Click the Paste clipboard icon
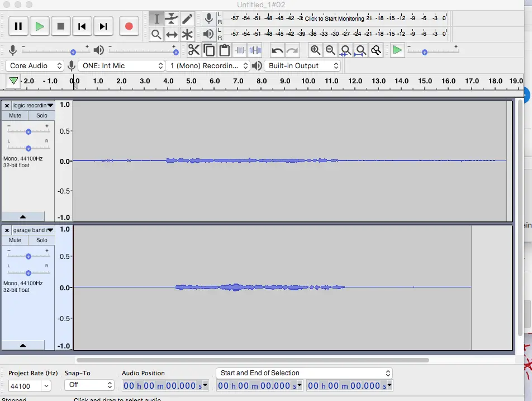Screen dimensions: 532x401 point(225,50)
